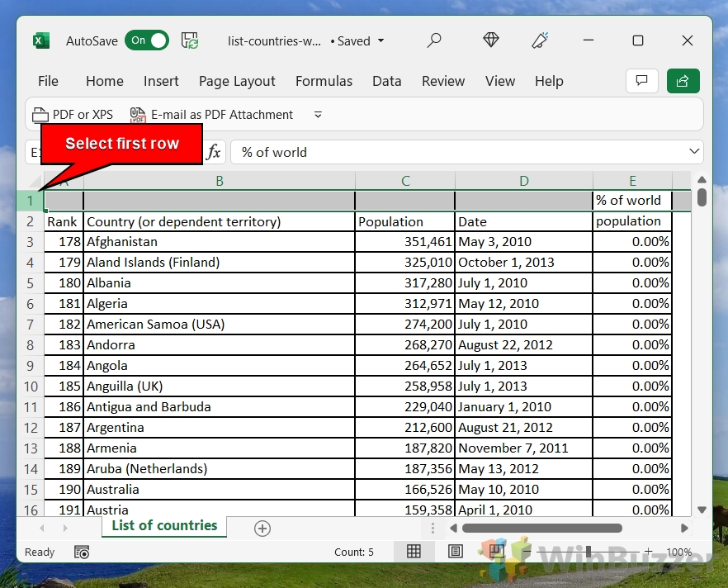Expand Customize Quick Access Toolbar arrow
This screenshot has height=588, width=728.
(318, 115)
